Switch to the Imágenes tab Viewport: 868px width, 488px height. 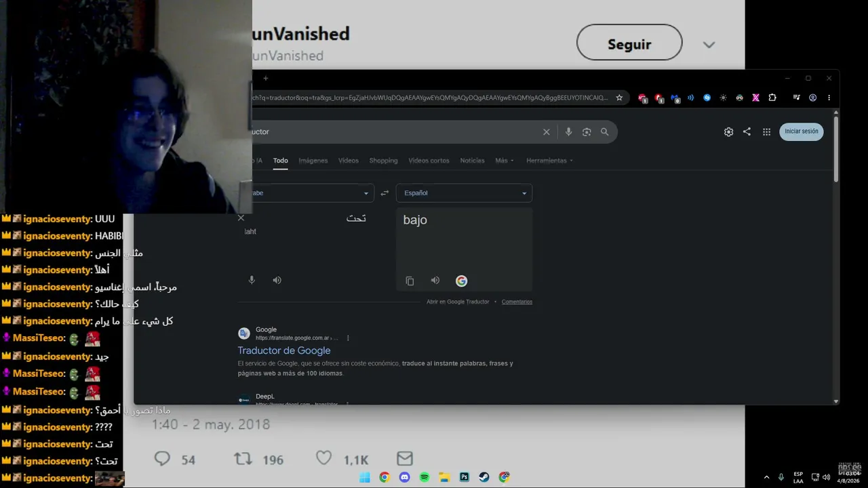pos(313,161)
